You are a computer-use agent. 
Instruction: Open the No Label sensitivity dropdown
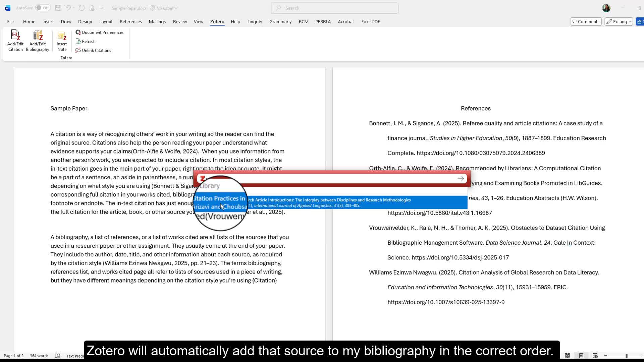coord(163,8)
